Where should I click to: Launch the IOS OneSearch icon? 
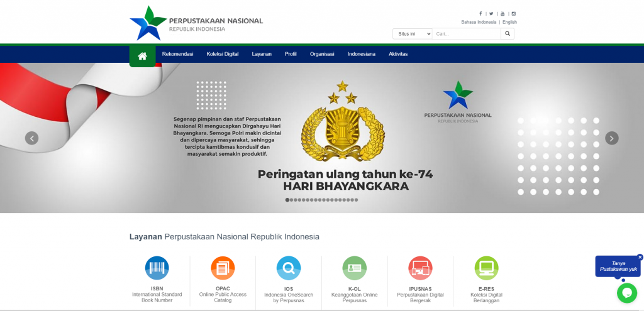coord(288,268)
